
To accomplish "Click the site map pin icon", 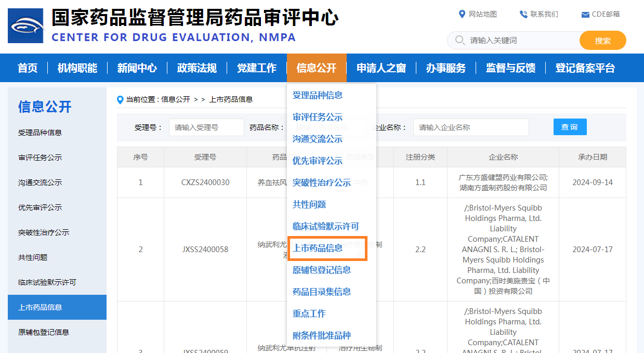I will coord(462,14).
